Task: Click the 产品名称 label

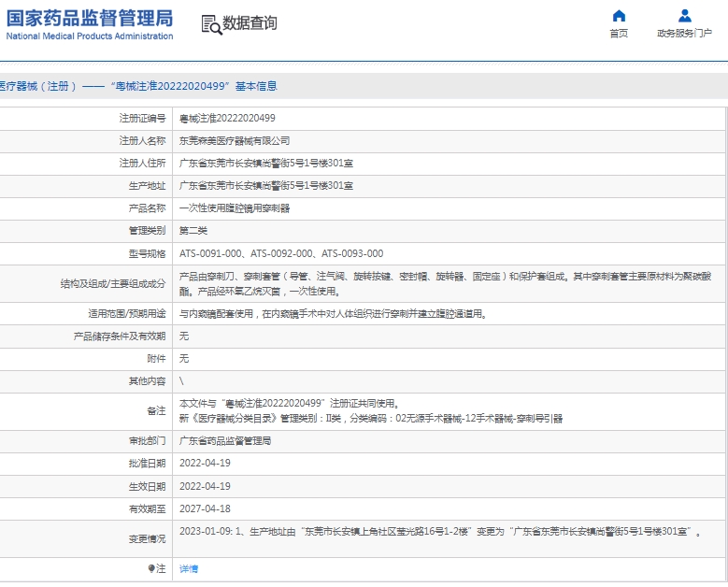Action: coord(147,208)
